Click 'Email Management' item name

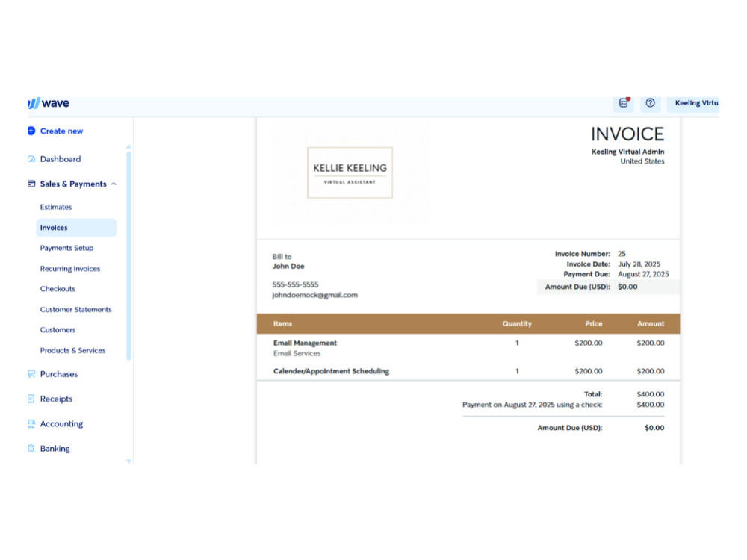coord(305,343)
